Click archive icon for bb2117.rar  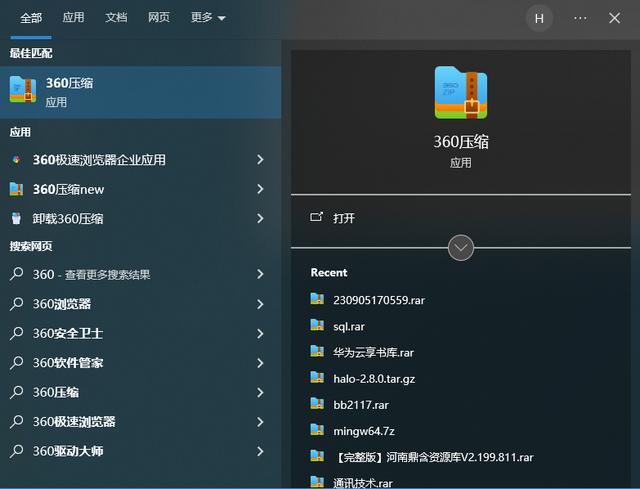click(317, 403)
